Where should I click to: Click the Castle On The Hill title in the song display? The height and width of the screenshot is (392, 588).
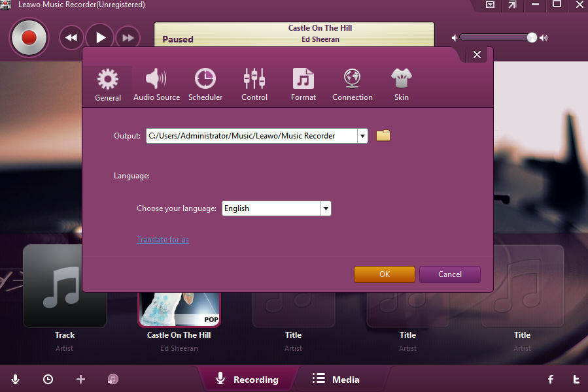pos(320,27)
